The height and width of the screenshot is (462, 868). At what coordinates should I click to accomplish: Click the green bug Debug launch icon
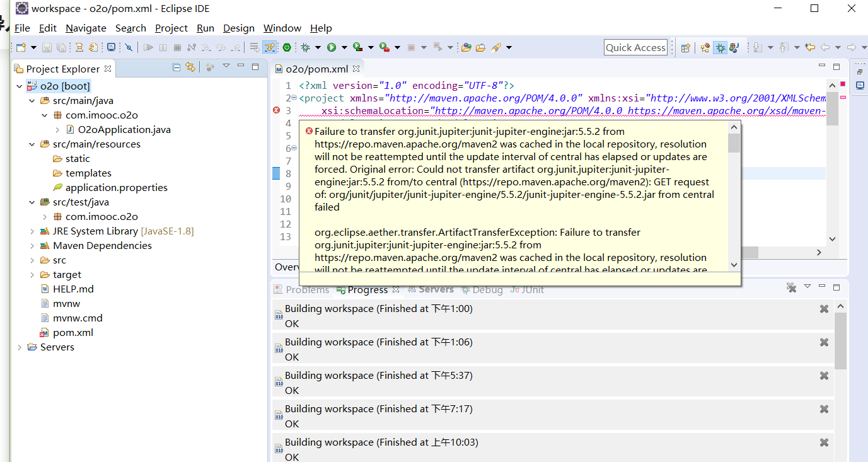click(305, 47)
